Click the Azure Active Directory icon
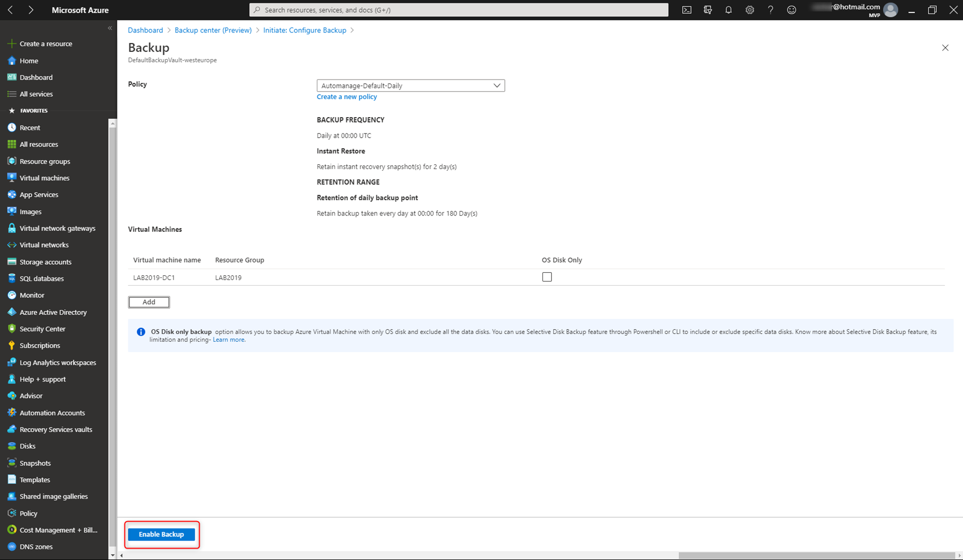The height and width of the screenshot is (560, 963). [x=12, y=312]
